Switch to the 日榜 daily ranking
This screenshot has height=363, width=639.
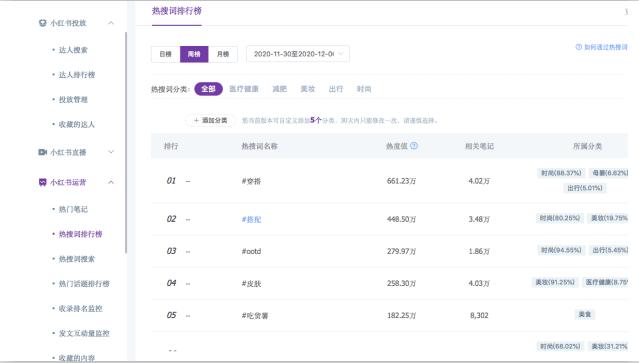[x=165, y=54]
